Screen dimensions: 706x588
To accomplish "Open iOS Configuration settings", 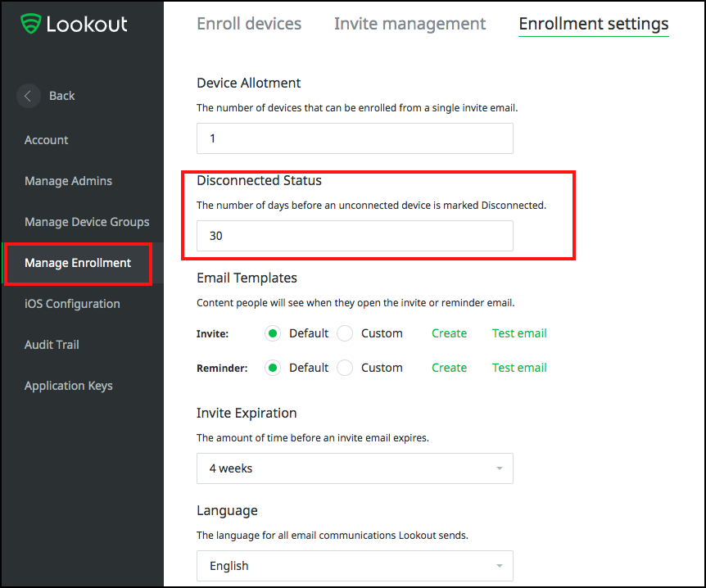I will click(73, 303).
